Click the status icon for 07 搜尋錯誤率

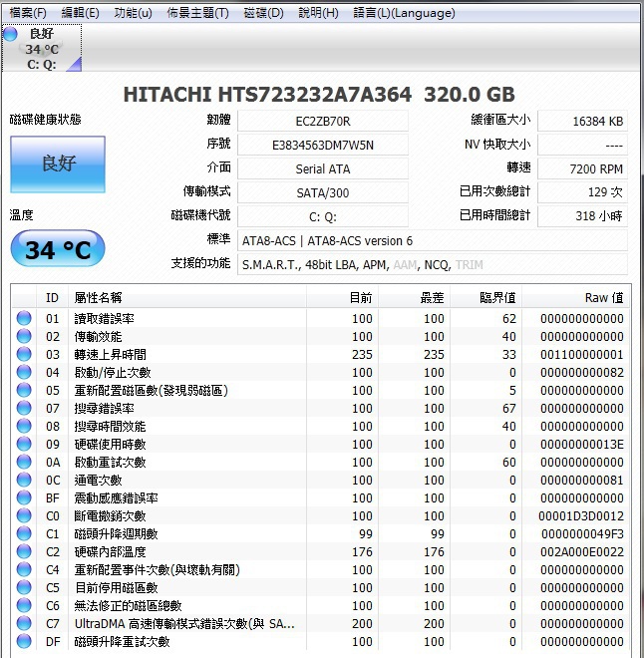pos(24,408)
